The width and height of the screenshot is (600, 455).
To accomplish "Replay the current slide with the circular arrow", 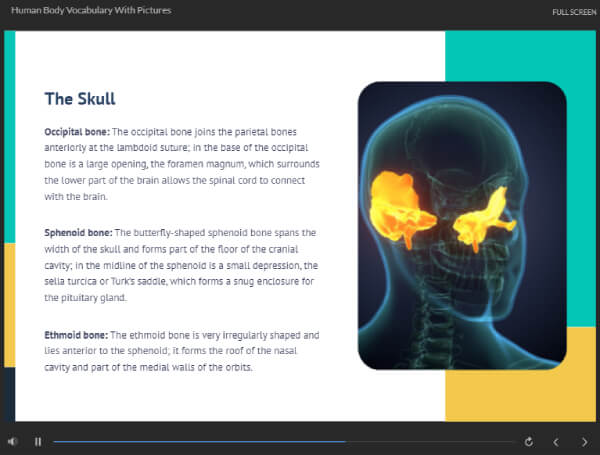I will [529, 442].
